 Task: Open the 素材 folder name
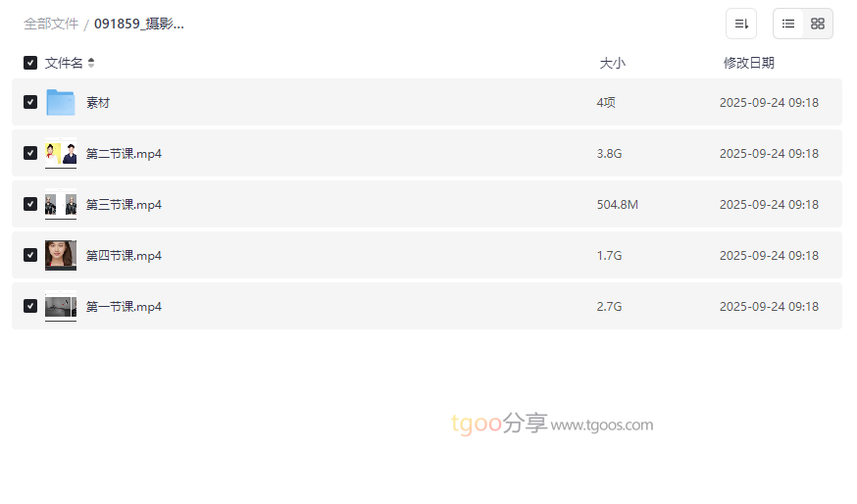tap(98, 103)
